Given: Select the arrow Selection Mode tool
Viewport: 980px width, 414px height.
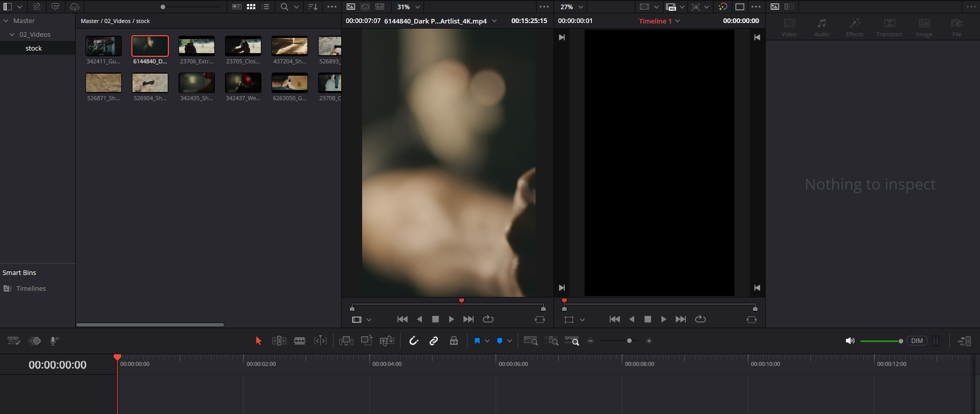Looking at the screenshot, I should click(258, 341).
